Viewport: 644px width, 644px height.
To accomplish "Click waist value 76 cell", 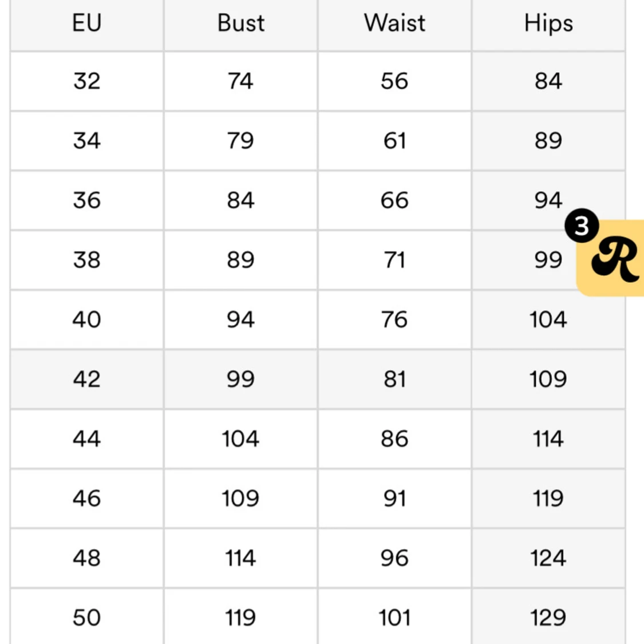I will pos(394,319).
